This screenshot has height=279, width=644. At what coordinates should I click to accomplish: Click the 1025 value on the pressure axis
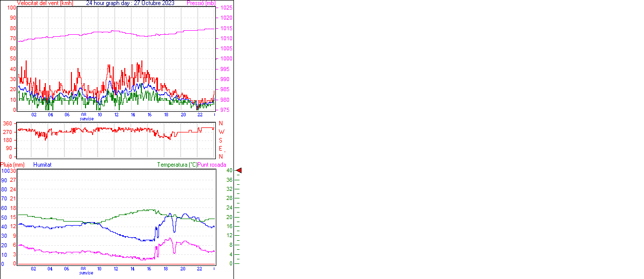point(225,8)
